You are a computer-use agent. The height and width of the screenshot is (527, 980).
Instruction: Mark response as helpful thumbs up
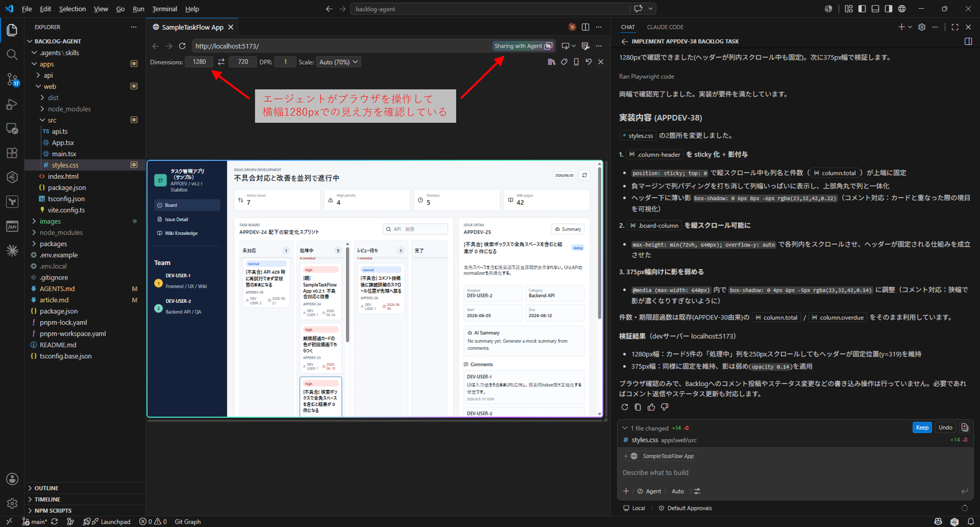(x=651, y=407)
